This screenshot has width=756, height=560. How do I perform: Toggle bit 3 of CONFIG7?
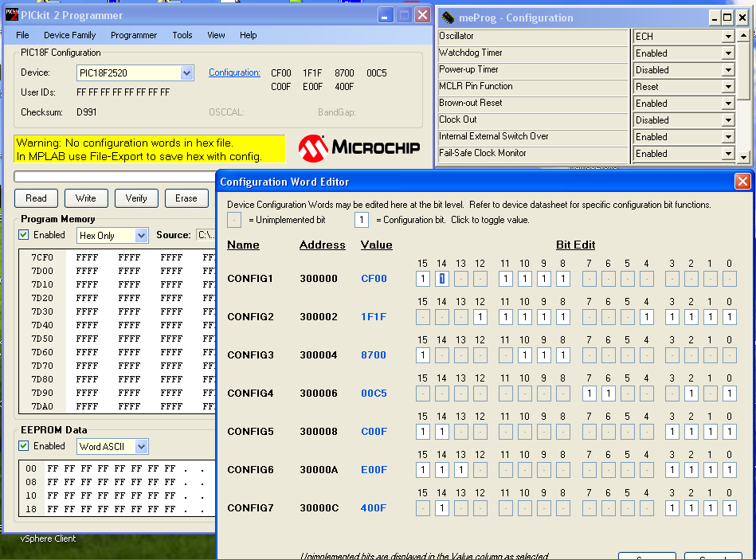click(x=673, y=507)
